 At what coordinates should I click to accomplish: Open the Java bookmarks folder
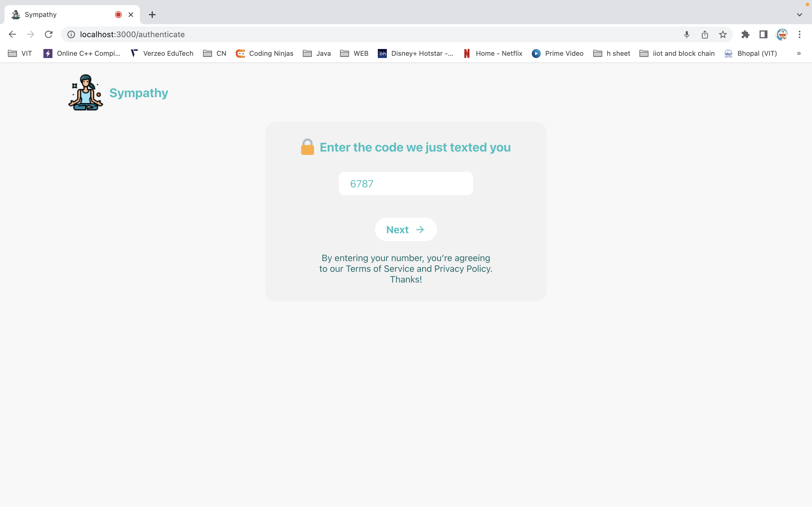(317, 53)
